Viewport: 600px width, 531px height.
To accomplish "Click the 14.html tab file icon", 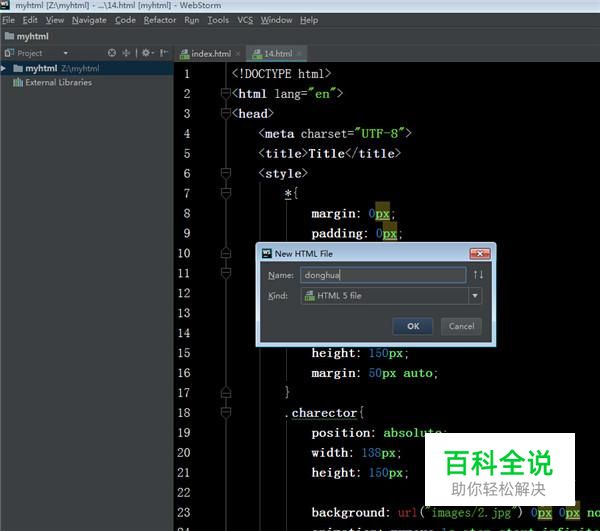I will [x=257, y=54].
